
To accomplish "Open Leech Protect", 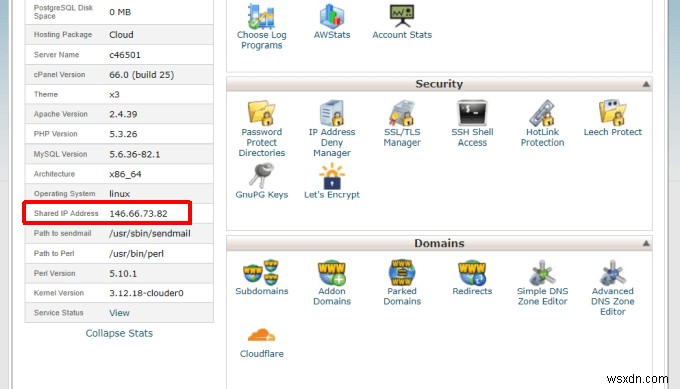I will (612, 118).
